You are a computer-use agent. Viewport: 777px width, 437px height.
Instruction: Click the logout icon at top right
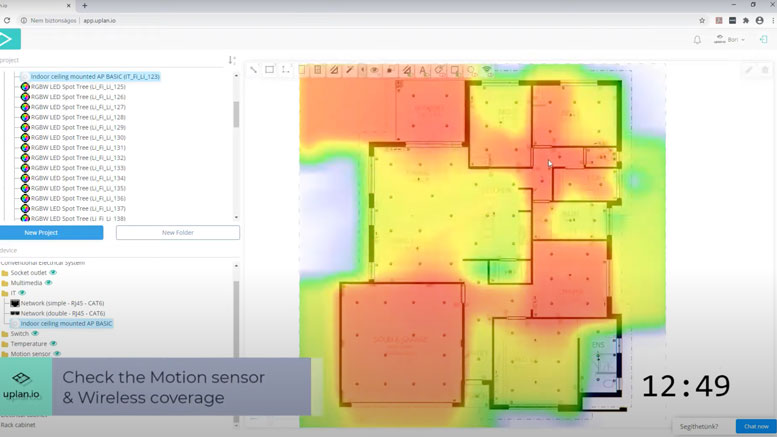pos(763,40)
